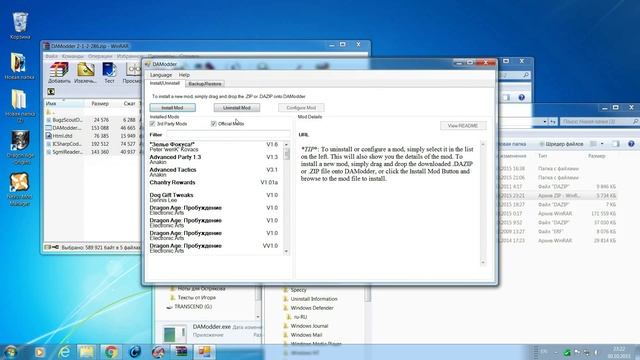Select the Html.dtd file in WinRAR
Viewport: 640px width, 360px height.
(x=58, y=136)
